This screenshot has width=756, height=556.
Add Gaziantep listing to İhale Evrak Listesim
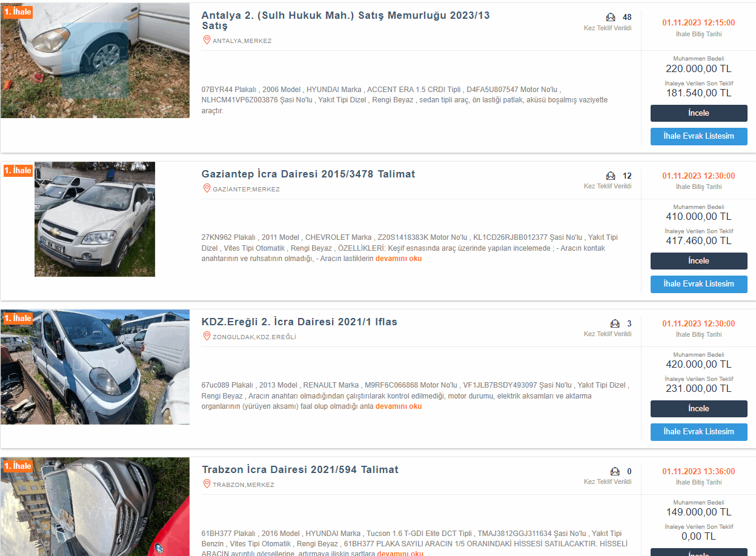point(698,284)
